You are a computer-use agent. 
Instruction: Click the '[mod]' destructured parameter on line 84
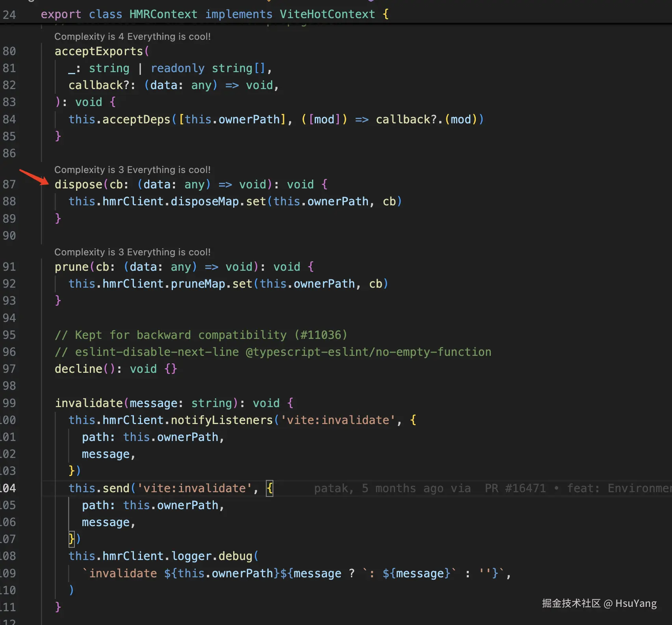click(324, 119)
